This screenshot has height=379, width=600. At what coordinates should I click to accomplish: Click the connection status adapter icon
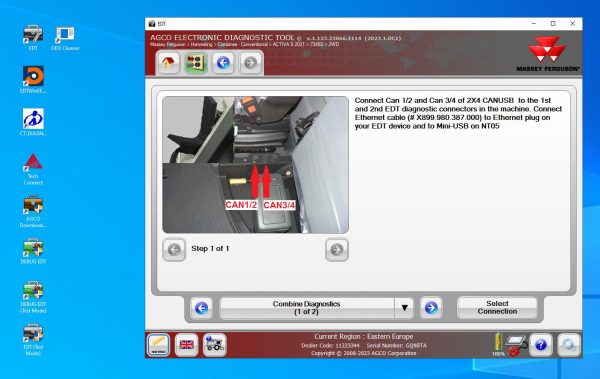(516, 345)
